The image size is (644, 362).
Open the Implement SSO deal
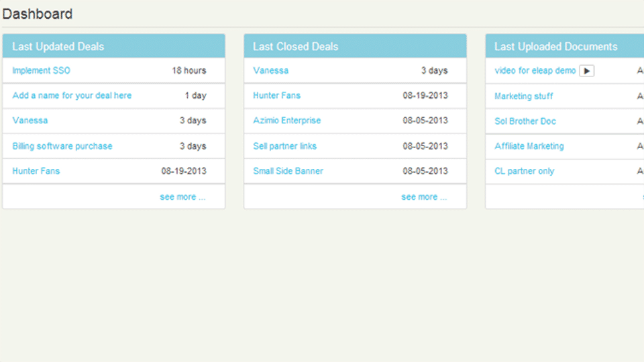tap(41, 70)
